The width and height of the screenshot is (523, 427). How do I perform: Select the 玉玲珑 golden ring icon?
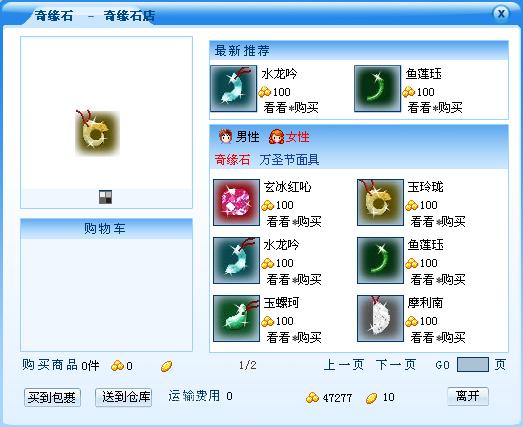380,202
